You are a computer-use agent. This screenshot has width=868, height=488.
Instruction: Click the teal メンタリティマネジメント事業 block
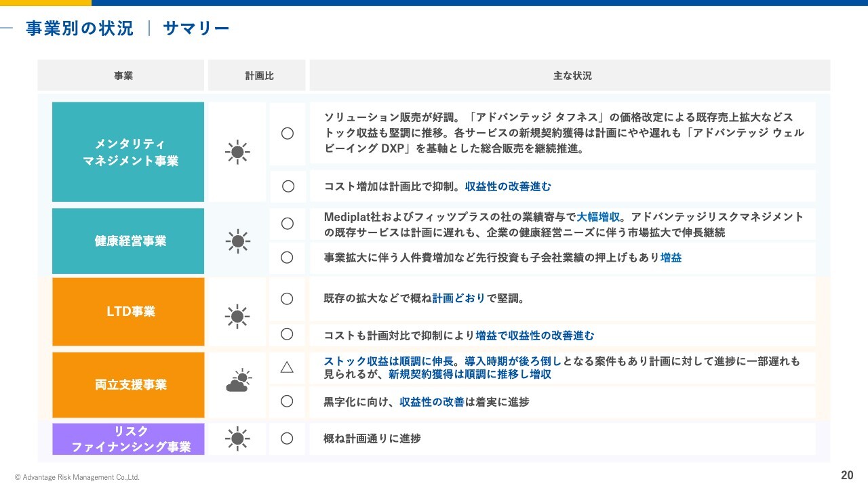(x=128, y=152)
